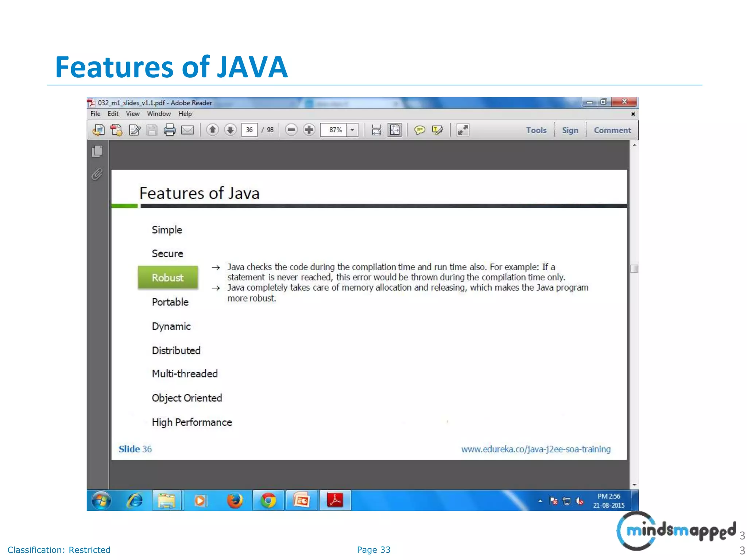The height and width of the screenshot is (560, 747).
Task: Click the vertical scrollbar thumb
Action: [635, 269]
